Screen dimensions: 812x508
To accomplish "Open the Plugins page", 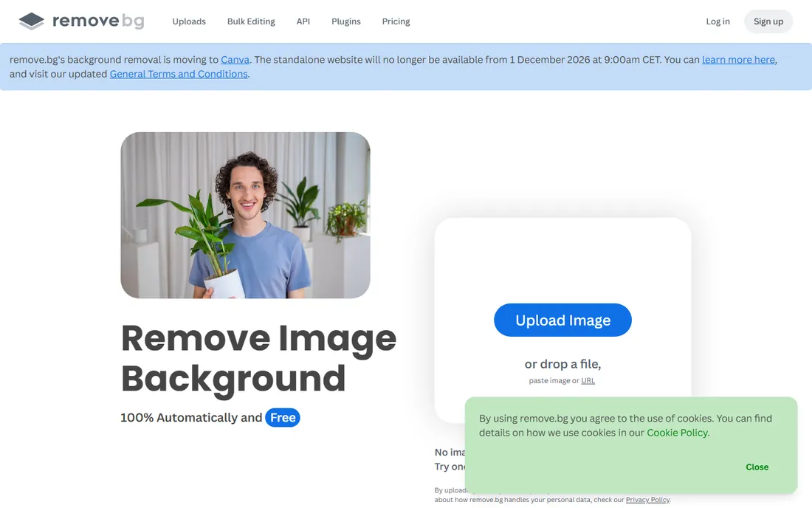I will pos(346,21).
